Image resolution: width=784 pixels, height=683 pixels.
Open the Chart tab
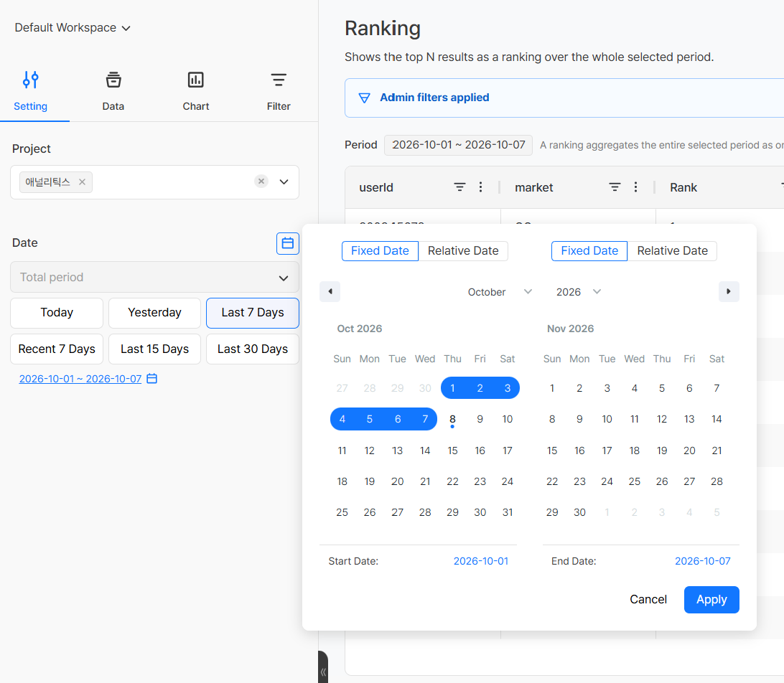point(195,91)
